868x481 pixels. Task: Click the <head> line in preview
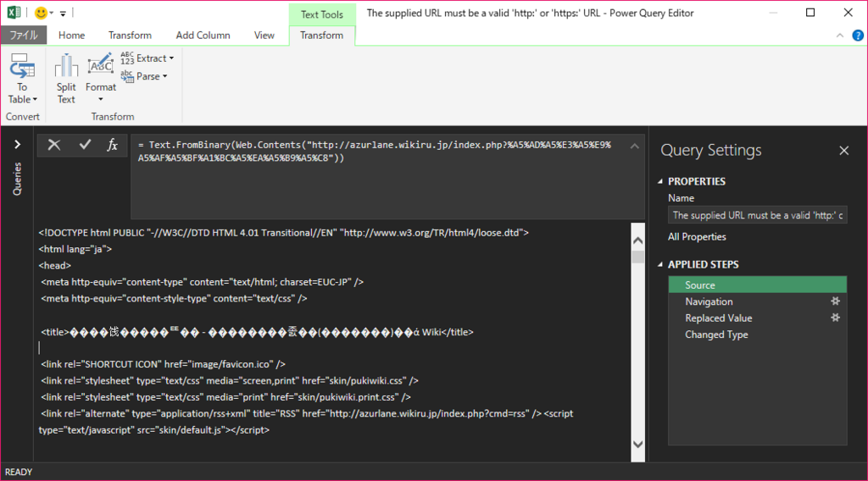(55, 265)
